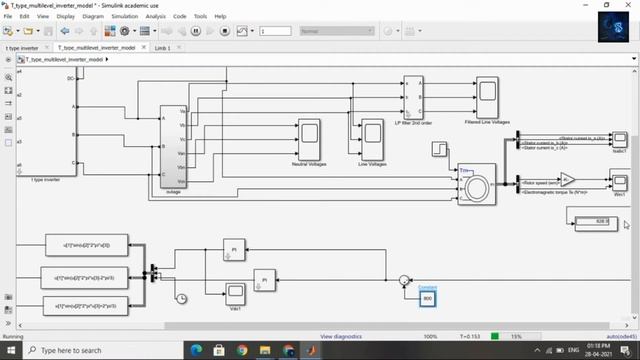The width and height of the screenshot is (640, 360).
Task: Open the Display menu
Action: (65, 16)
